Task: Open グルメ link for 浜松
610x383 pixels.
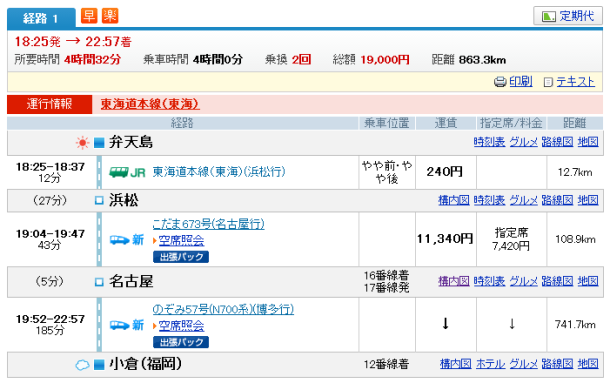Action: coord(523,200)
